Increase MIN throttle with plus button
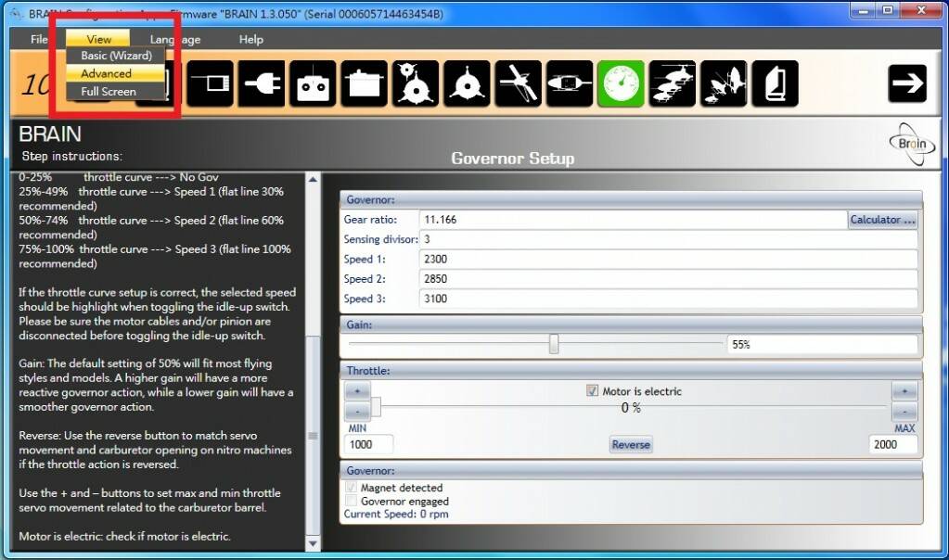This screenshot has height=560, width=949. [357, 391]
